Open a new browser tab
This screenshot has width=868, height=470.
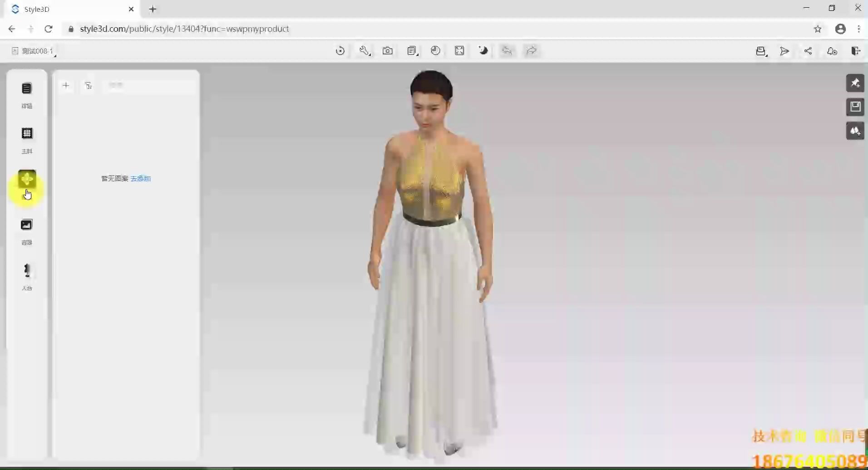[152, 9]
